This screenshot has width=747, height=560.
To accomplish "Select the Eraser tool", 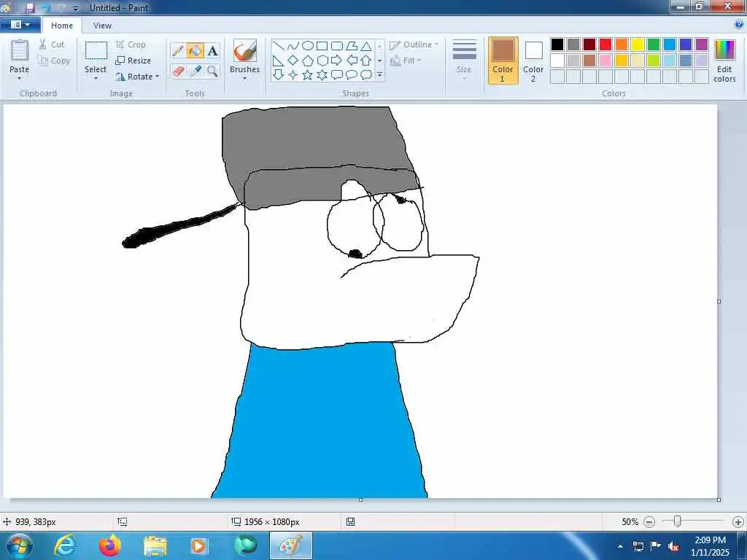I will click(x=178, y=71).
